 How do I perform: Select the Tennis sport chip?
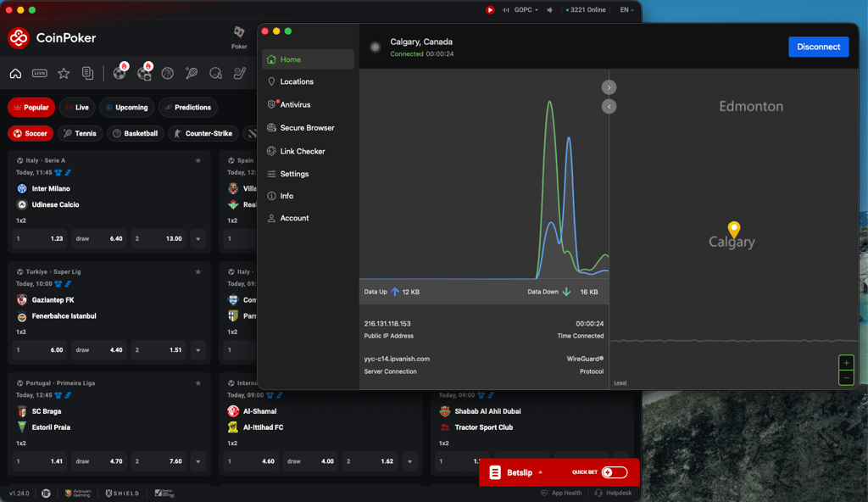(x=81, y=133)
